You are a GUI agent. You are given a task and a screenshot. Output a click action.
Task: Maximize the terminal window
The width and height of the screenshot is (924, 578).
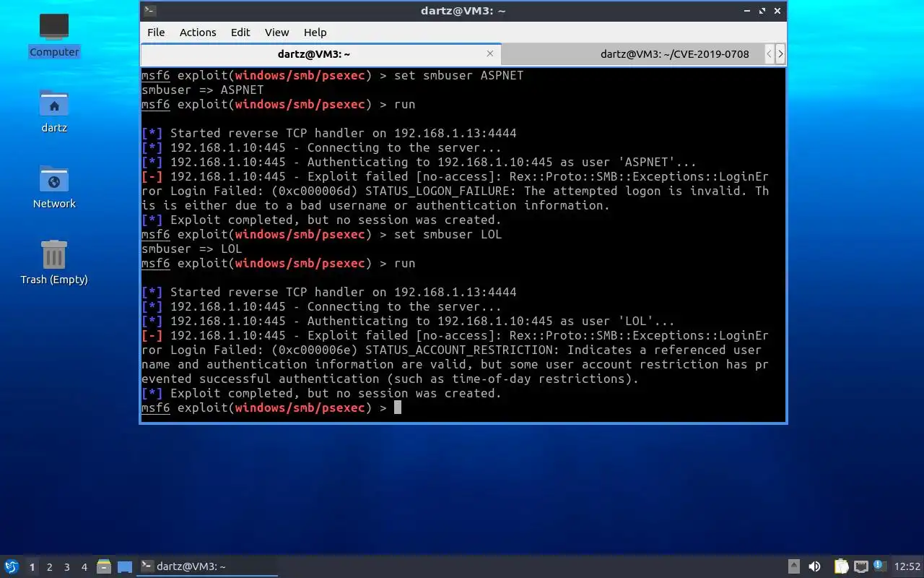click(x=761, y=11)
